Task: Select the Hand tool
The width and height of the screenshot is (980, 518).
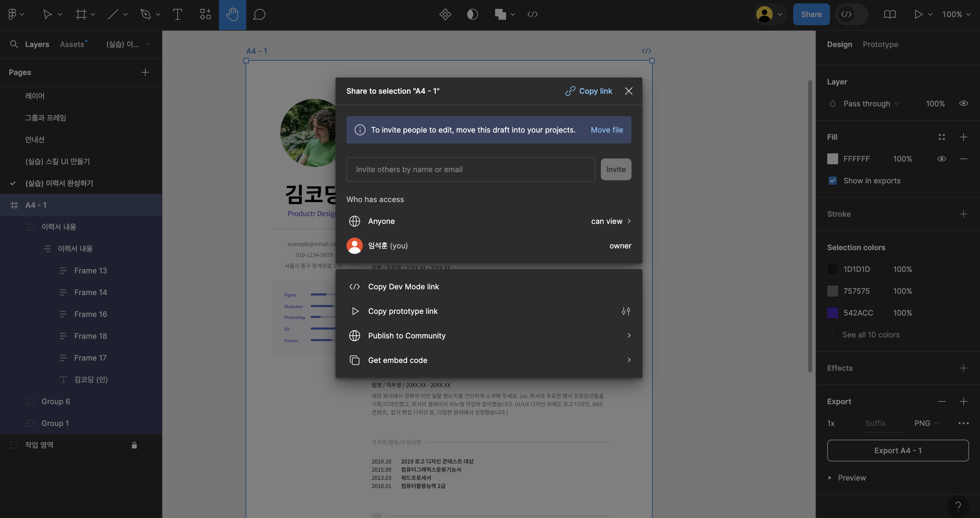Action: click(232, 14)
